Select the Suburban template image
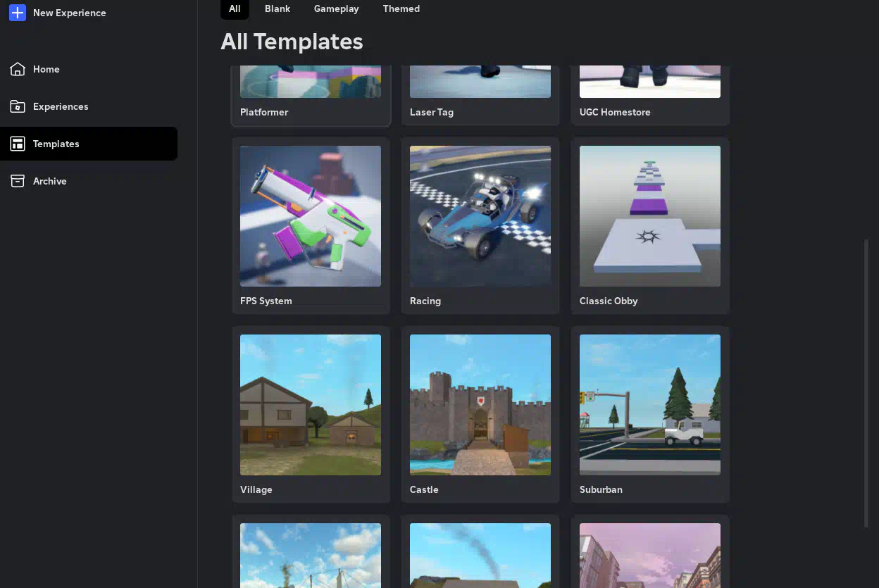 (x=650, y=405)
